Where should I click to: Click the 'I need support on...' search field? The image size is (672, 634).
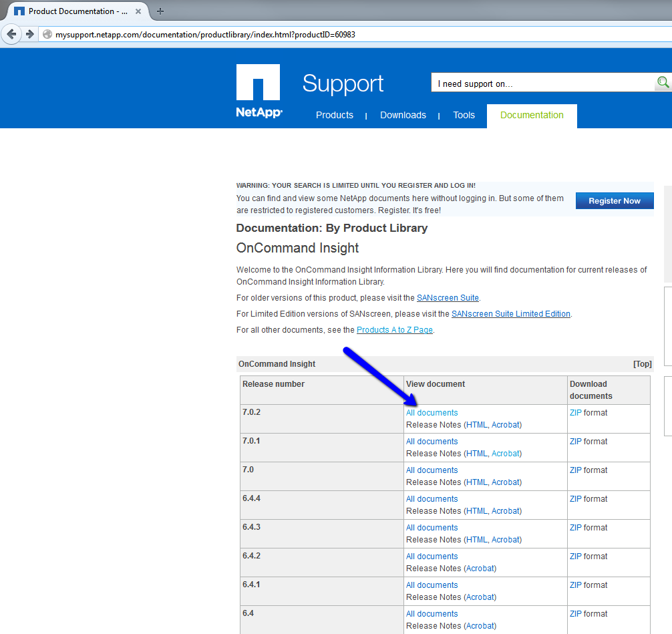(x=543, y=83)
